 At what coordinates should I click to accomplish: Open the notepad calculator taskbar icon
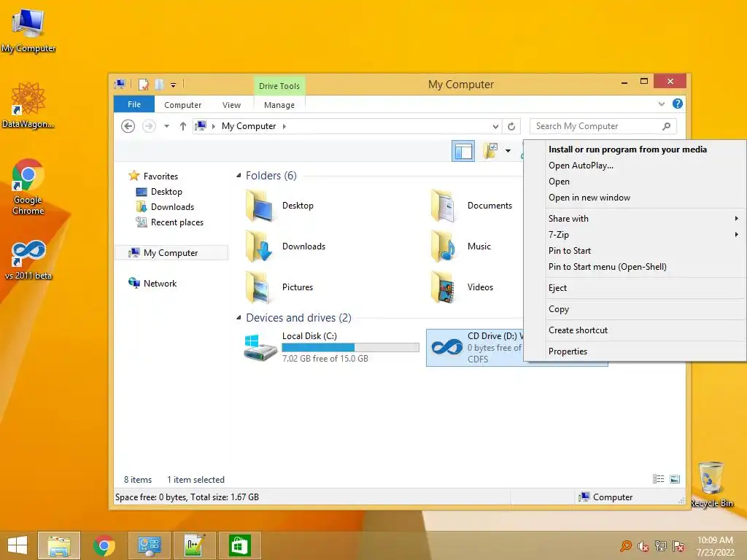click(194, 545)
